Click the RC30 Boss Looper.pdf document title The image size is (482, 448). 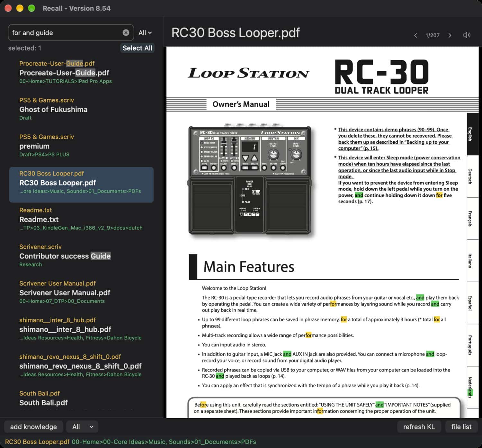pyautogui.click(x=236, y=33)
